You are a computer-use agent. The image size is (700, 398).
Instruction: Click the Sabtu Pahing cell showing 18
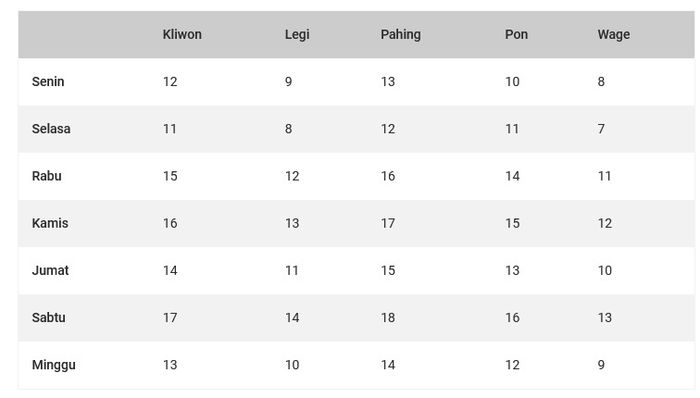coord(388,318)
